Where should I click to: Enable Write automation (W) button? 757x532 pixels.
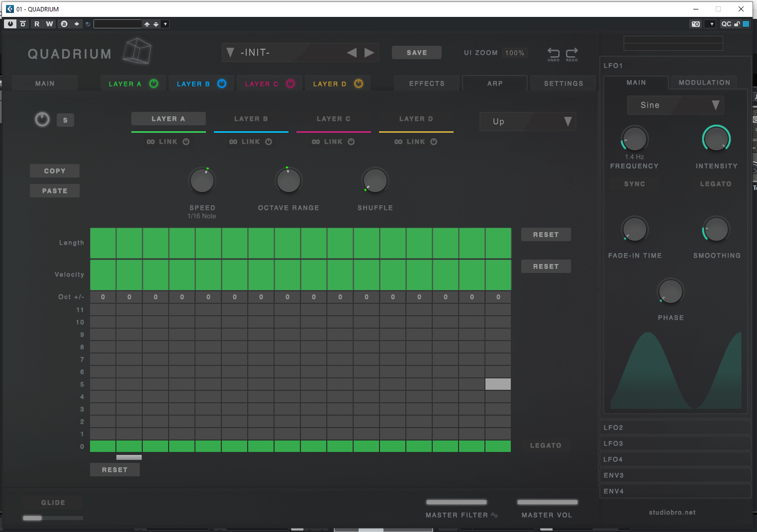(49, 24)
